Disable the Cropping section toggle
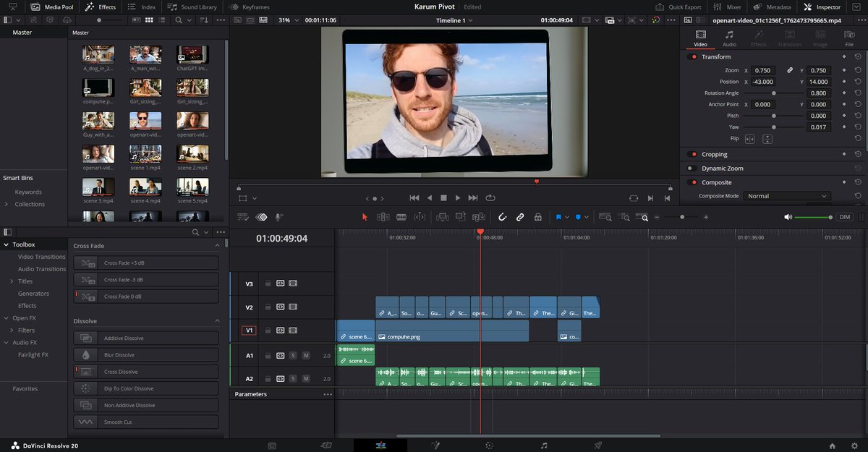This screenshot has width=868, height=452. 693,154
